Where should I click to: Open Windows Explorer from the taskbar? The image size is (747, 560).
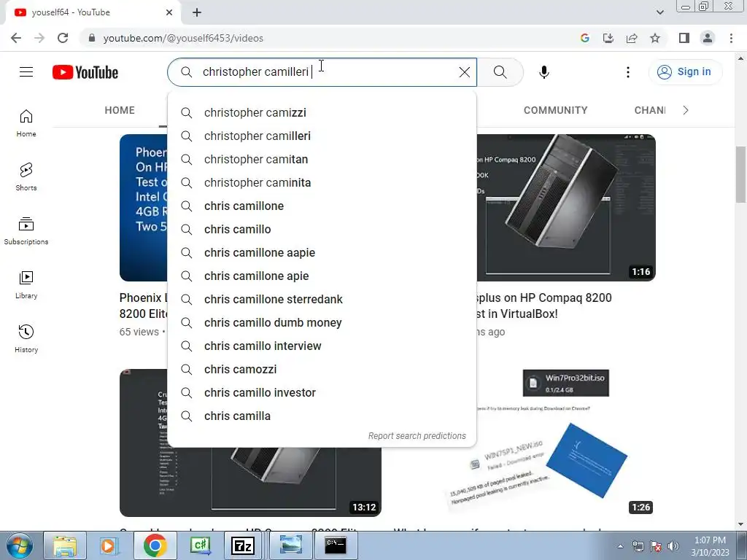(65, 545)
